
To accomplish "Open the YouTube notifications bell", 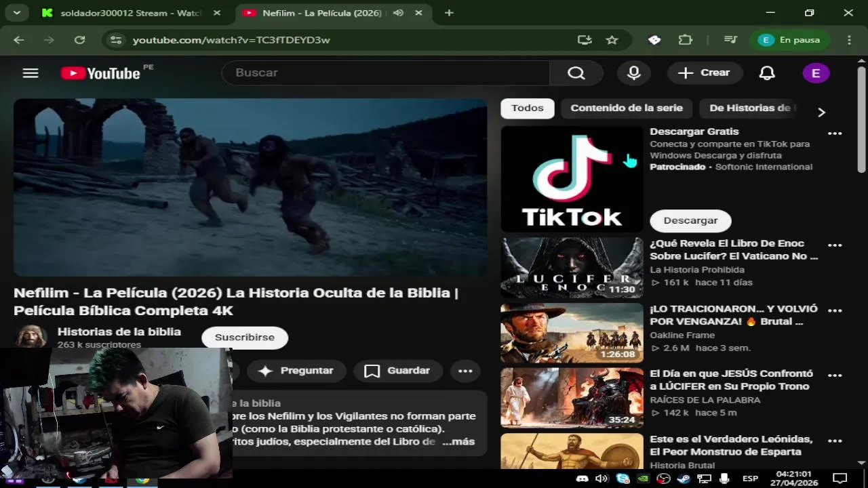I will tap(767, 73).
